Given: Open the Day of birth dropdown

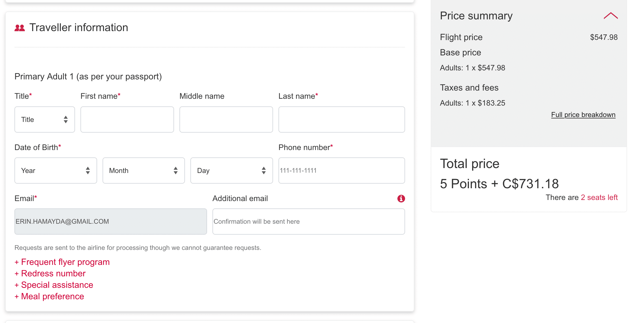Looking at the screenshot, I should pyautogui.click(x=231, y=171).
